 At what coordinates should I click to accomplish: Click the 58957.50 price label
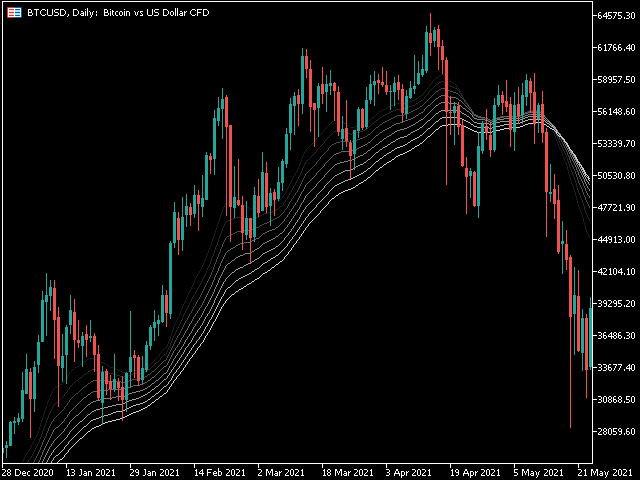(616, 80)
